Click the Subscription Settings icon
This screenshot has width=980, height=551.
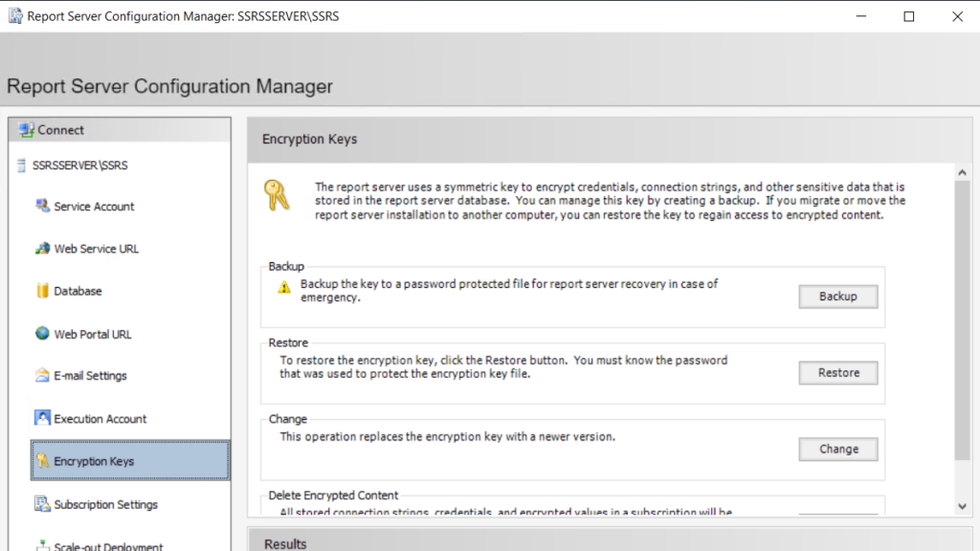coord(42,503)
